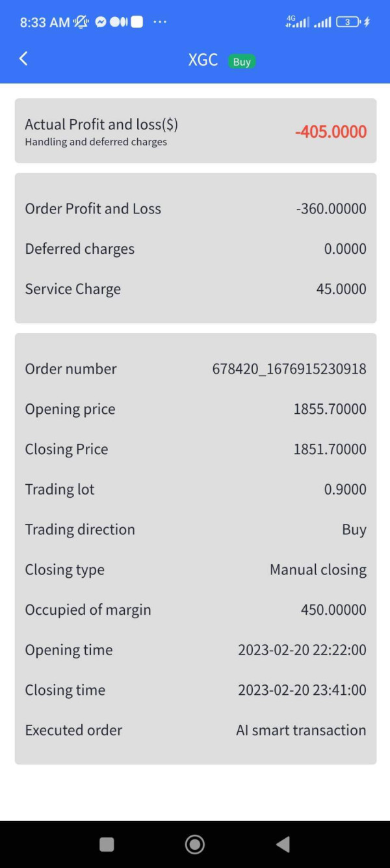Tap the Service Charge row

pyautogui.click(x=195, y=289)
